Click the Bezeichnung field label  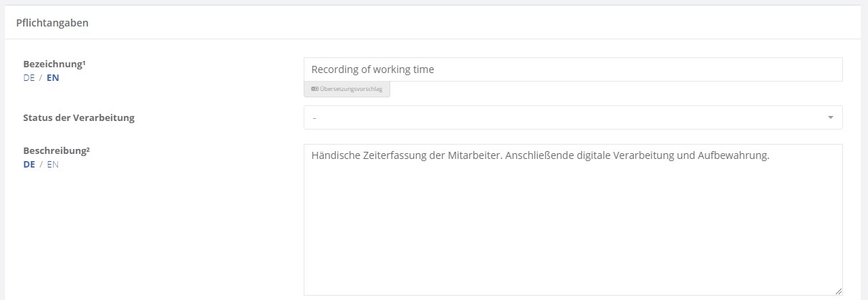(x=54, y=64)
